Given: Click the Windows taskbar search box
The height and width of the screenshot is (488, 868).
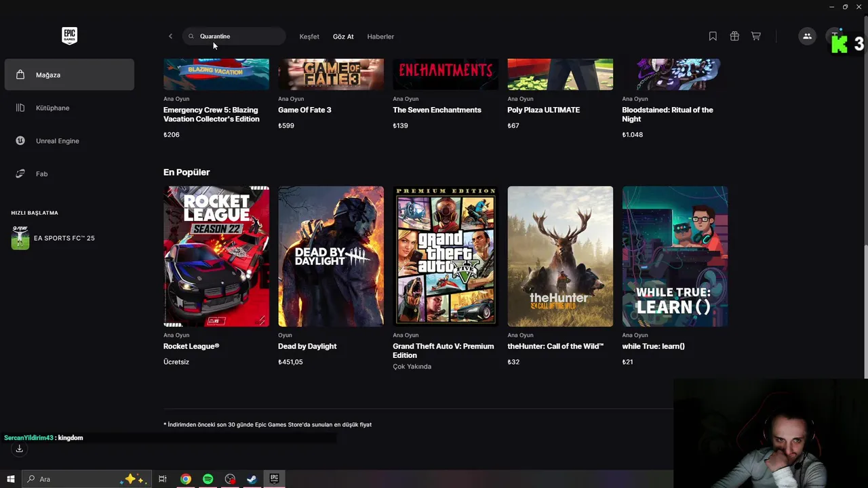Looking at the screenshot, I should (x=86, y=479).
